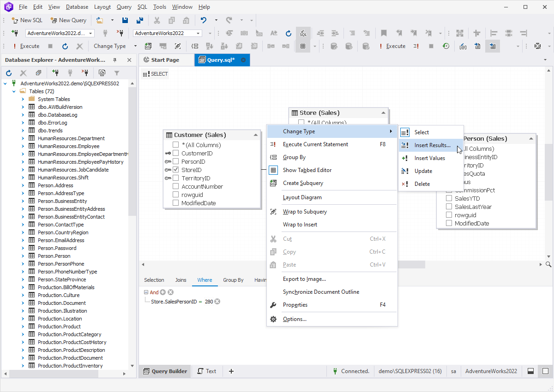
Task: Open the Database menu
Action: click(x=77, y=7)
